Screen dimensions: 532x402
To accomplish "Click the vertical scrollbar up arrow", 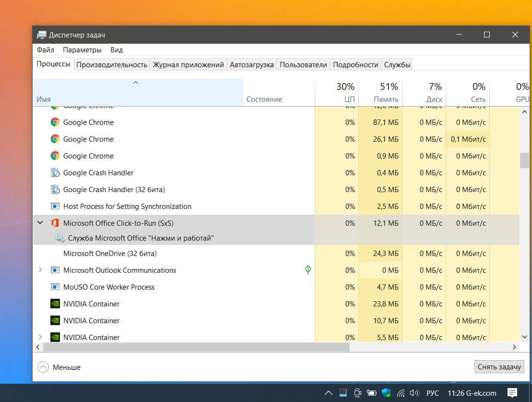I will (x=524, y=111).
